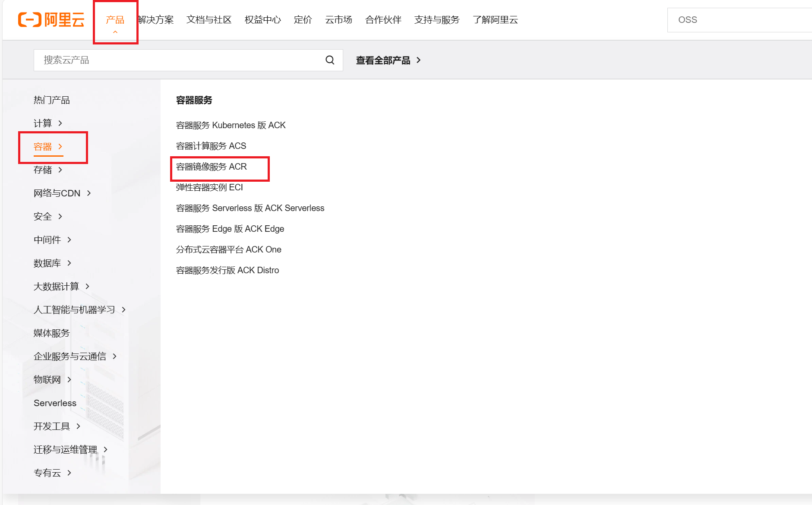812x505 pixels.
Task: Expand the 人工智能与机器学习 chevron
Action: (123, 310)
